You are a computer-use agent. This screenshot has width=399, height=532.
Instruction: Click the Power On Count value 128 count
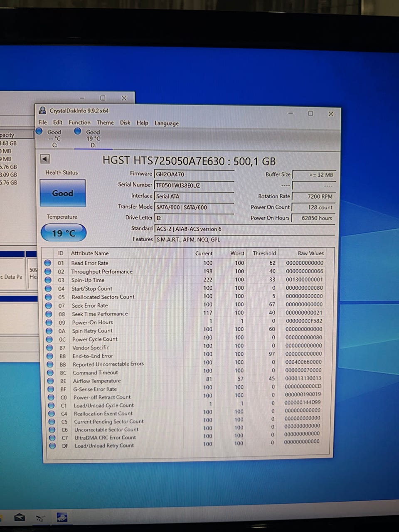(x=314, y=207)
